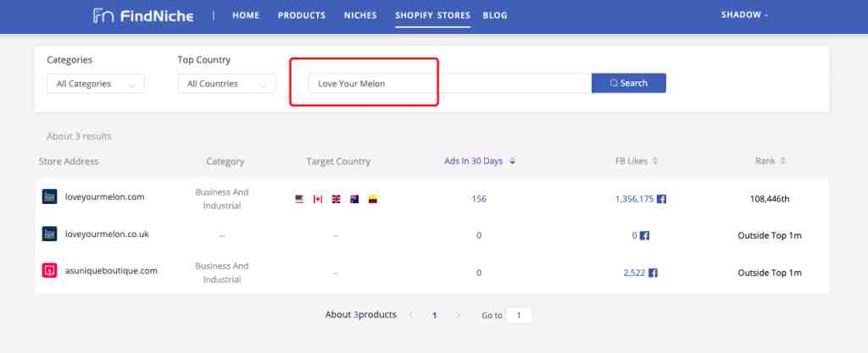This screenshot has width=868, height=353.
Task: Click the 156 ads count
Action: point(479,199)
